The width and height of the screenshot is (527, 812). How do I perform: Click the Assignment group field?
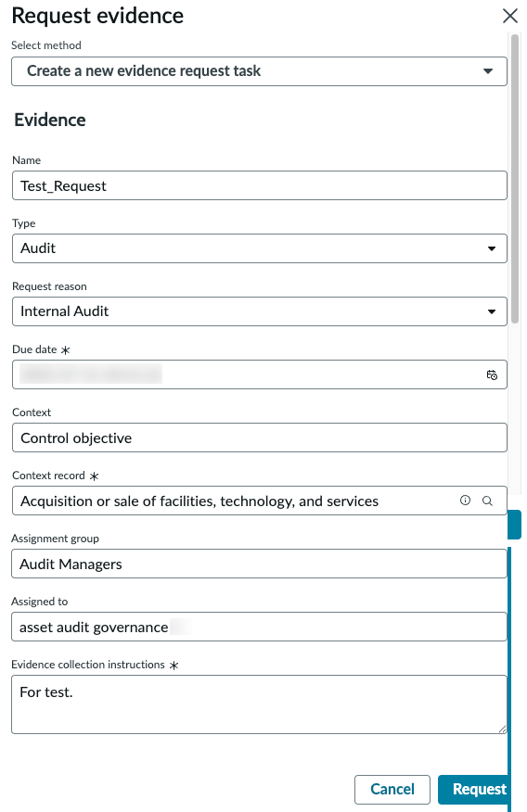[259, 564]
